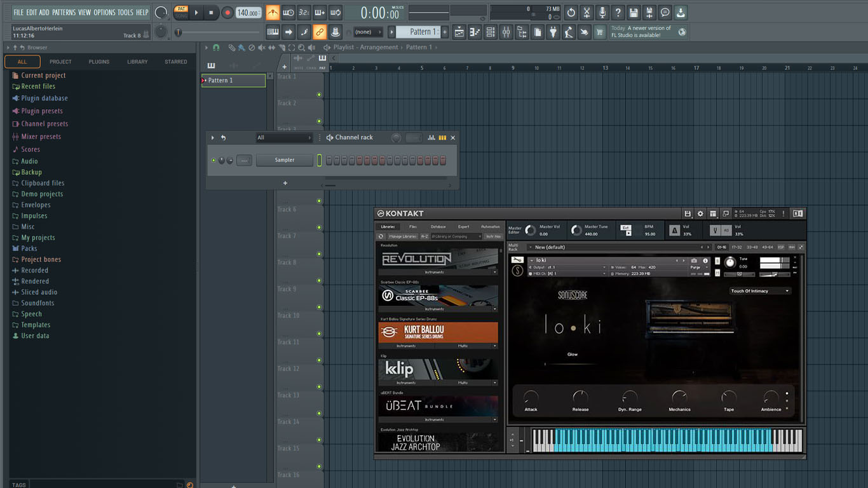Open the Channel rack All filter dropdown

(284, 137)
